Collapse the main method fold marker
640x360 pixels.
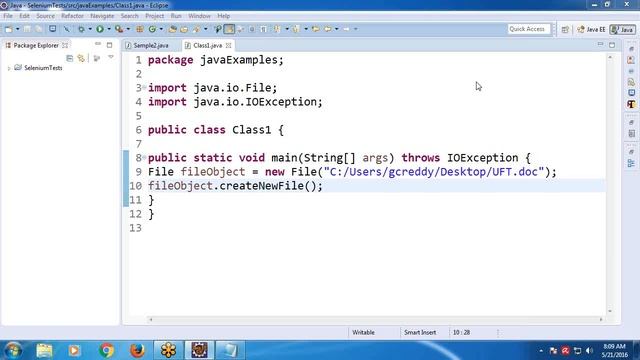click(x=144, y=158)
